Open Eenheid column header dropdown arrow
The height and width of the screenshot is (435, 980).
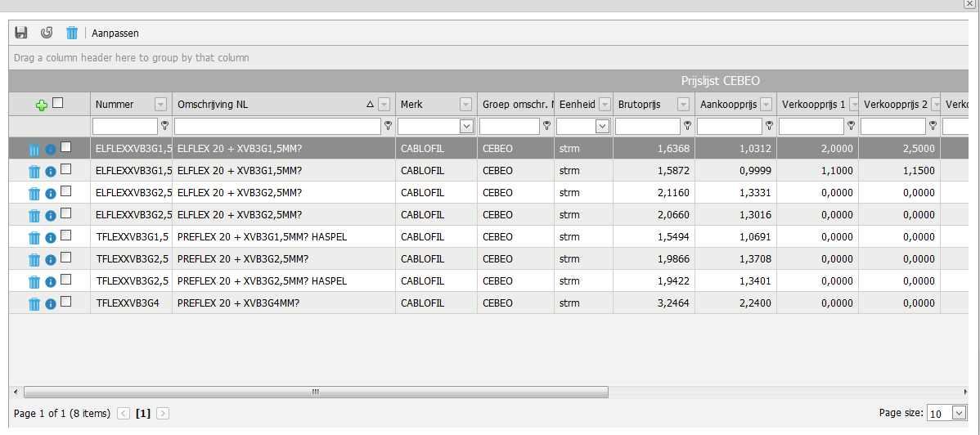[605, 105]
